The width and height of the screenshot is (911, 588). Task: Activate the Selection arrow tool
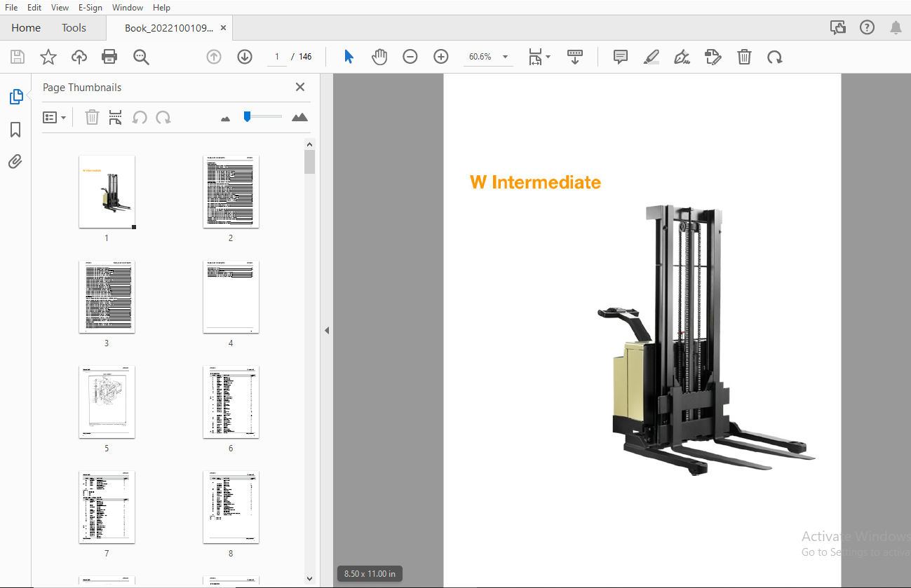tap(349, 57)
